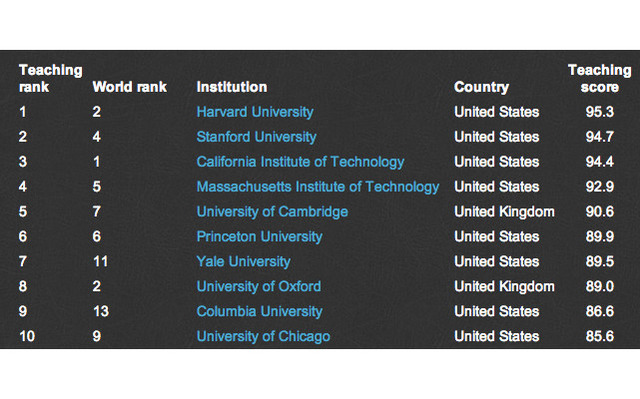The width and height of the screenshot is (640, 399).
Task: Click the 85.6 score for Chicago
Action: tap(600, 336)
